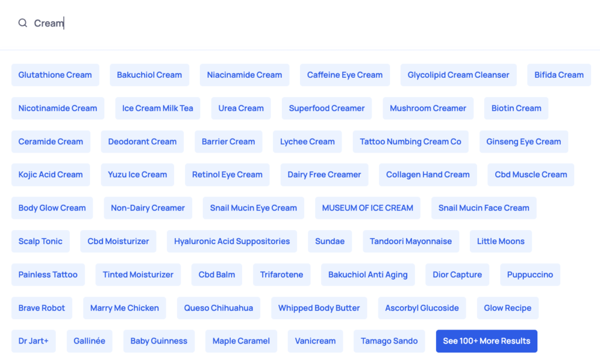600x364 pixels.
Task: Click the Vanicream suggestion
Action: pos(315,341)
